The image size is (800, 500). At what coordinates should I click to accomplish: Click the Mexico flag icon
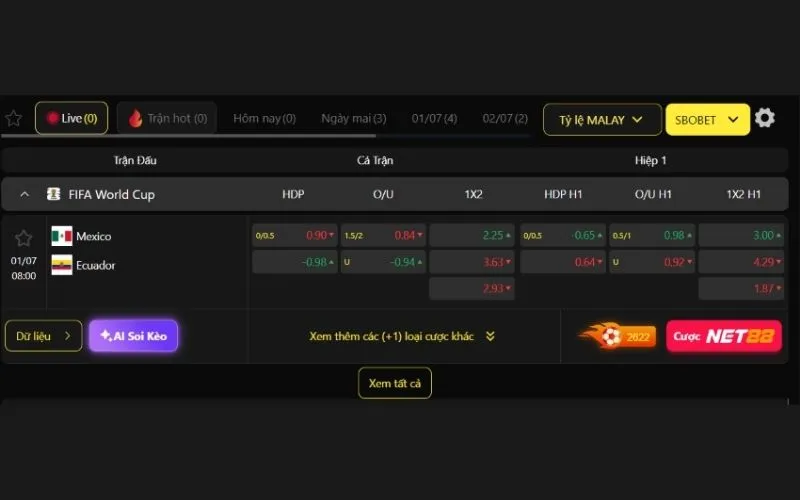tap(62, 236)
